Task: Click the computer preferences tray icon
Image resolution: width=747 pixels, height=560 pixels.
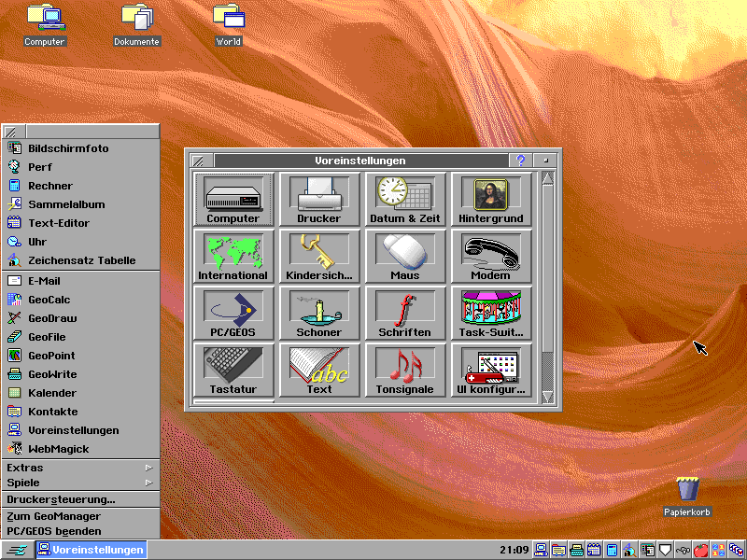Action: [x=541, y=550]
